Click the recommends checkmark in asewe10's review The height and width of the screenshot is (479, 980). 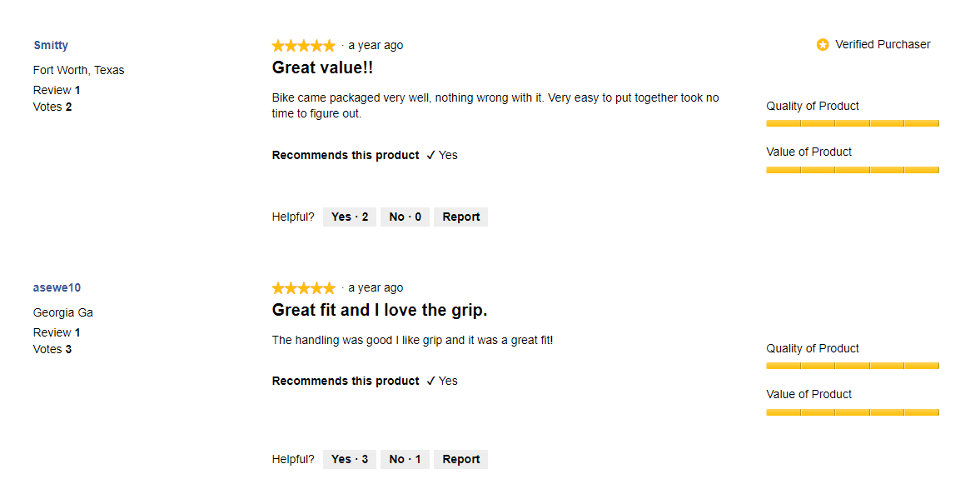point(430,381)
